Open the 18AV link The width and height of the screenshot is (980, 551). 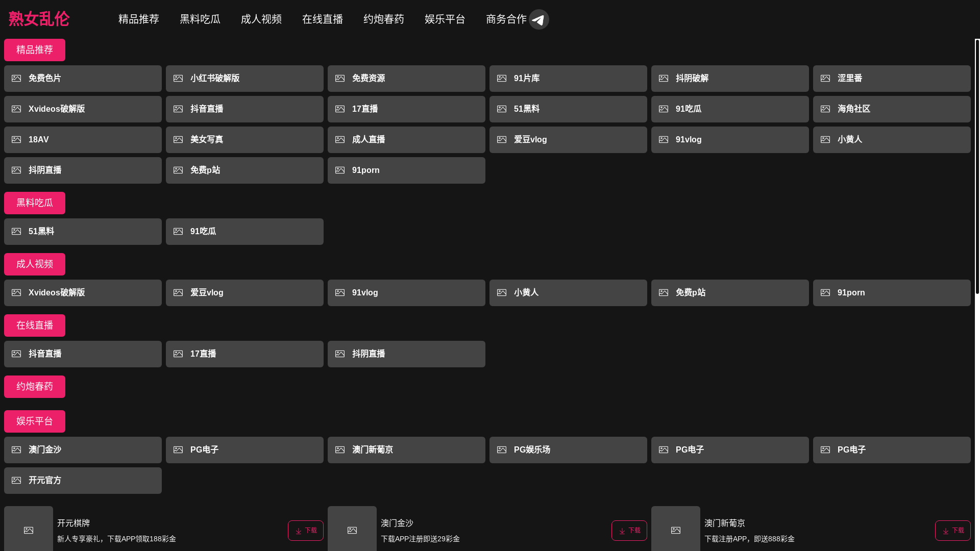click(83, 140)
